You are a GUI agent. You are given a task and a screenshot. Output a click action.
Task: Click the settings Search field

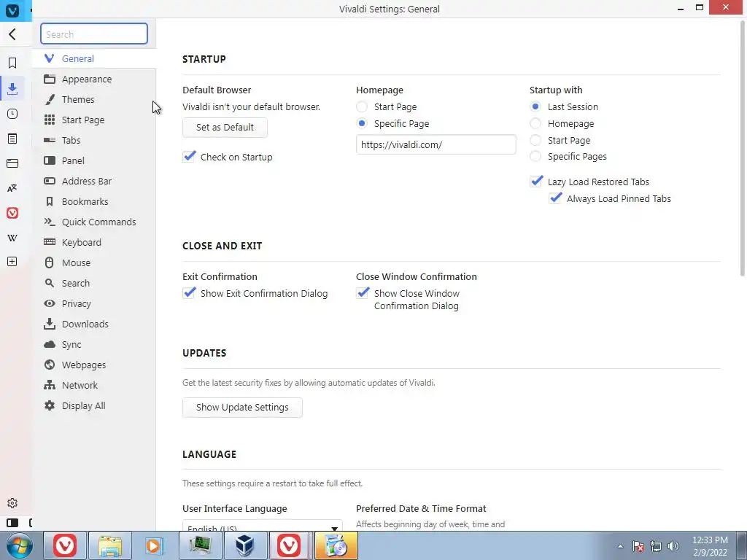[94, 34]
